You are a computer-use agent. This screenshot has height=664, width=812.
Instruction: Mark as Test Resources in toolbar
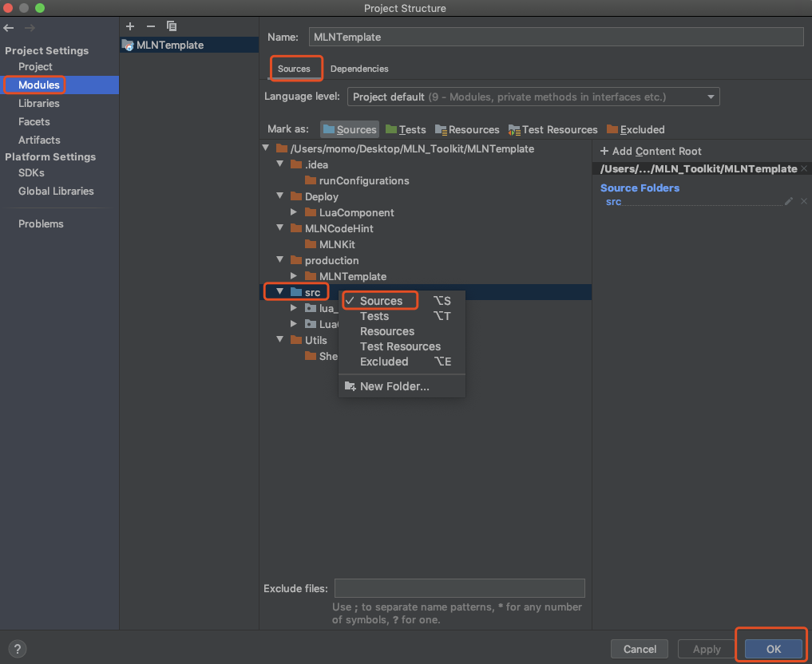click(x=553, y=129)
